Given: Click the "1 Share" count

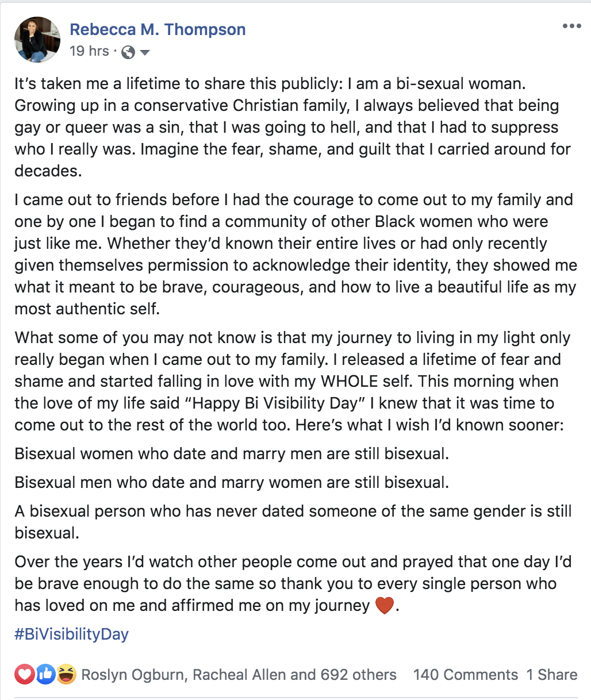Looking at the screenshot, I should point(552,675).
